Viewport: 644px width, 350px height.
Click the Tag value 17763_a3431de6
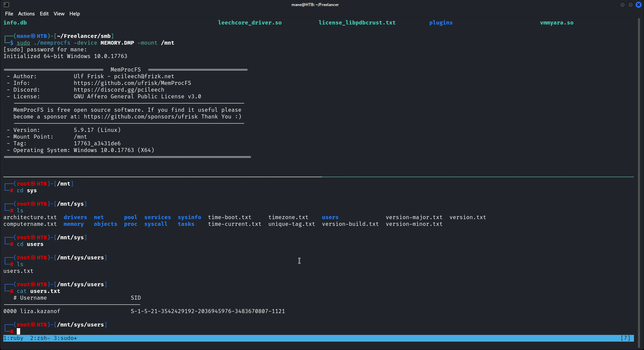pos(97,144)
